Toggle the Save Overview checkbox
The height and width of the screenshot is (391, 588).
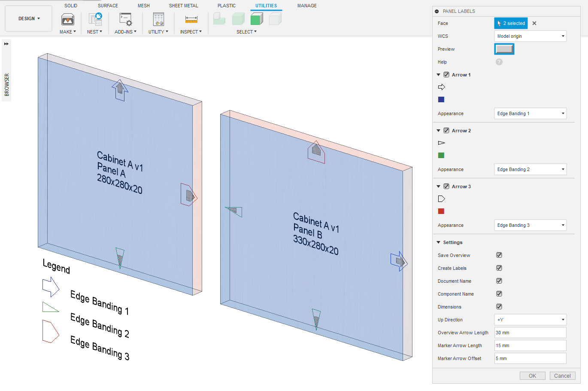click(x=499, y=255)
